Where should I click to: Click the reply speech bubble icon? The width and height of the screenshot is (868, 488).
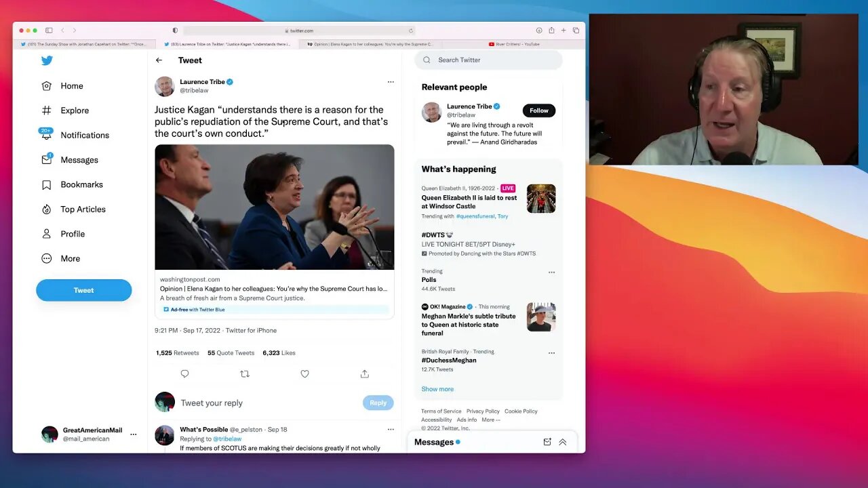click(184, 374)
